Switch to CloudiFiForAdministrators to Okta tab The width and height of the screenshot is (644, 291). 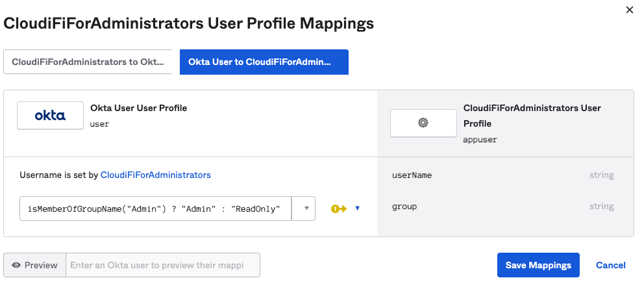tap(88, 62)
